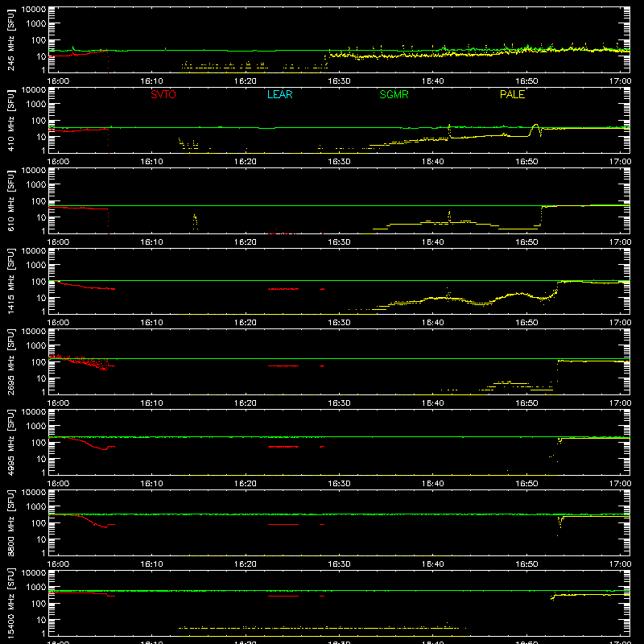Viewport: 644px width, 644px height.
Task: Click the 100 tick label on 610 MHz axis
Action: [x=39, y=200]
